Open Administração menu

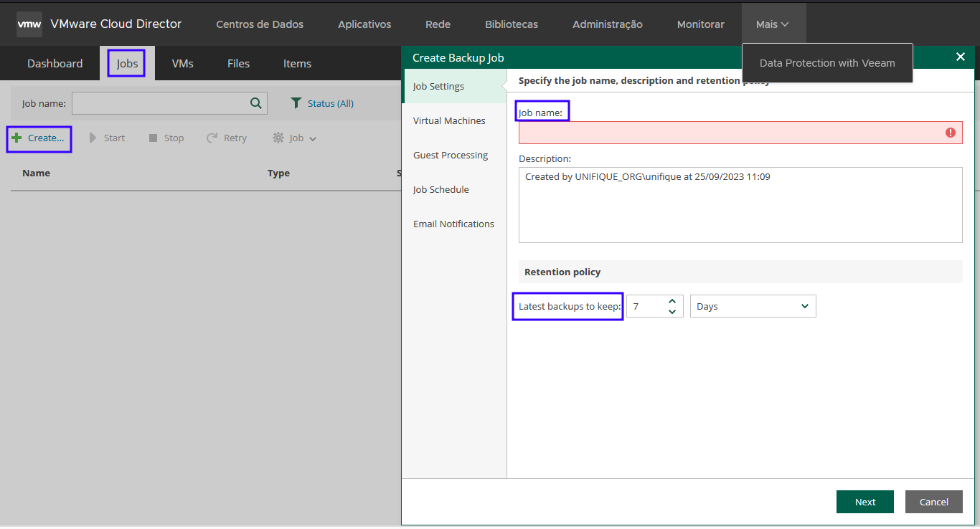608,24
